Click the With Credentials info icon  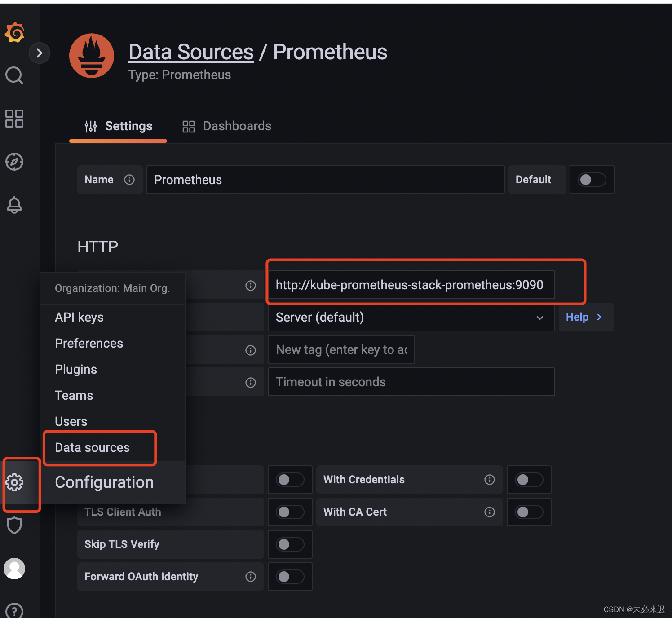point(490,480)
